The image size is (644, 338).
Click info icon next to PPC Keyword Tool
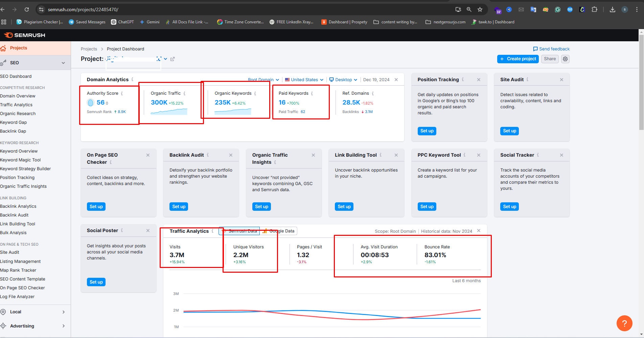464,155
